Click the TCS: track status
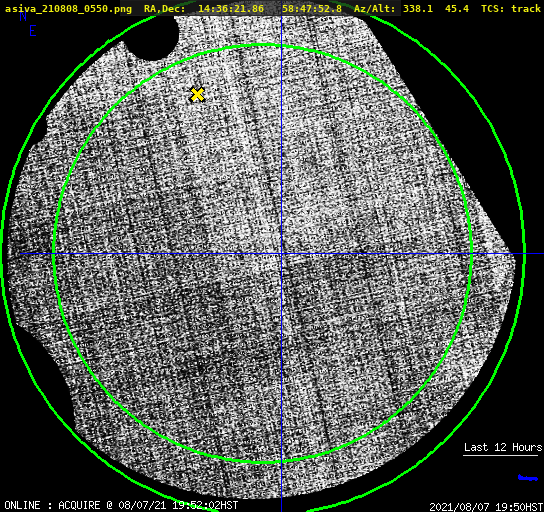This screenshot has width=544, height=512. click(x=511, y=9)
